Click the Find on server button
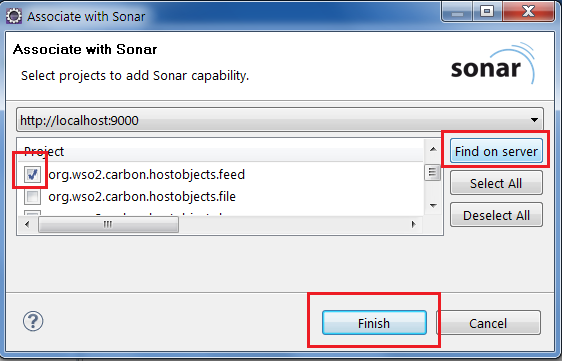Viewport: 562px width, 361px height. coord(496,151)
